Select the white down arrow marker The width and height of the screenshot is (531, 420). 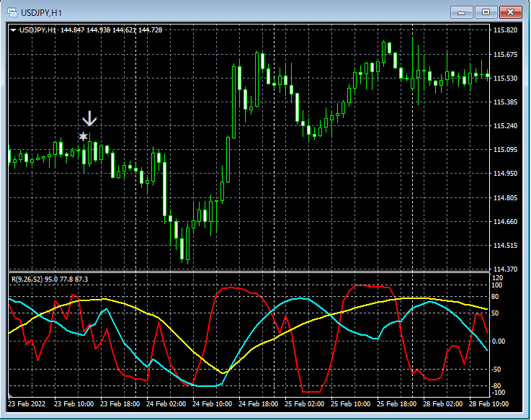[x=89, y=119]
